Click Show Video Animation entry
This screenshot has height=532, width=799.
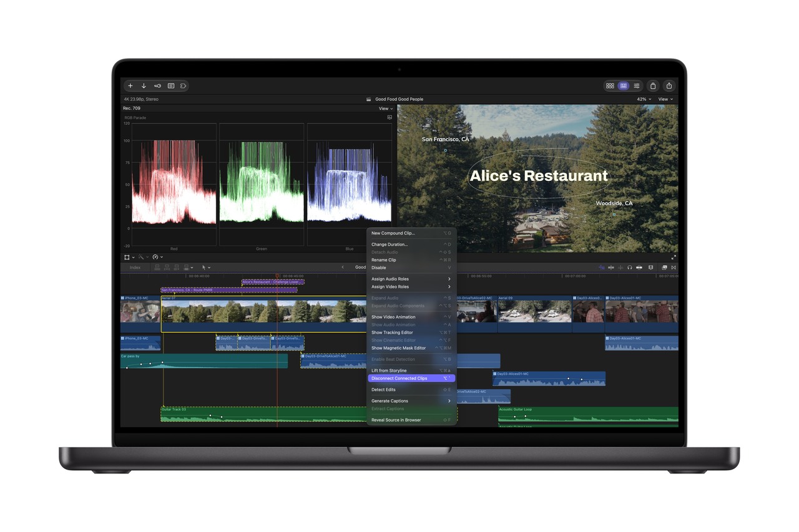[411, 317]
